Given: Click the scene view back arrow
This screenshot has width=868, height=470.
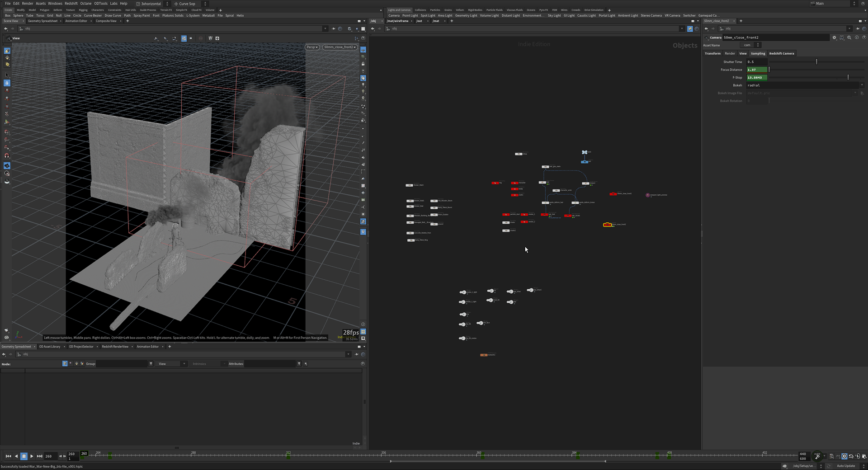Looking at the screenshot, I should tap(5, 28).
